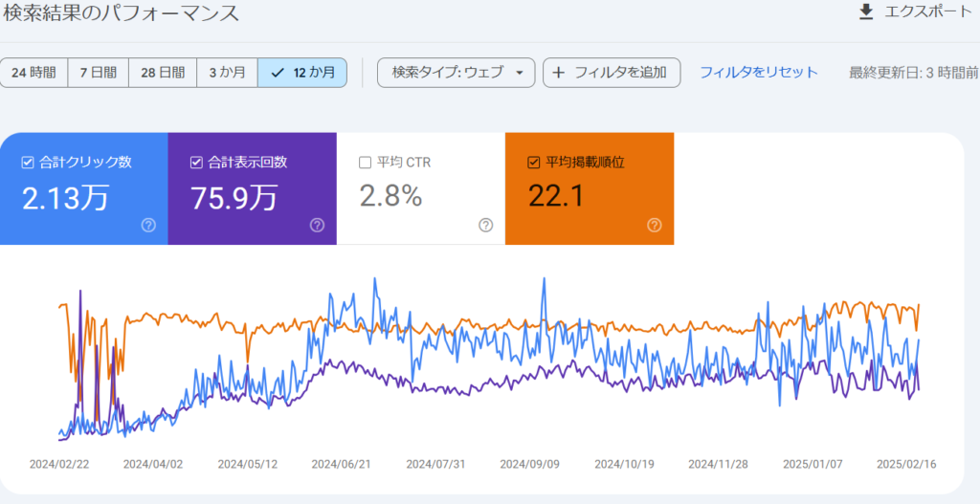This screenshot has height=504, width=980.
Task: Disable the 平均掲載順位 checkbox
Action: point(533,163)
